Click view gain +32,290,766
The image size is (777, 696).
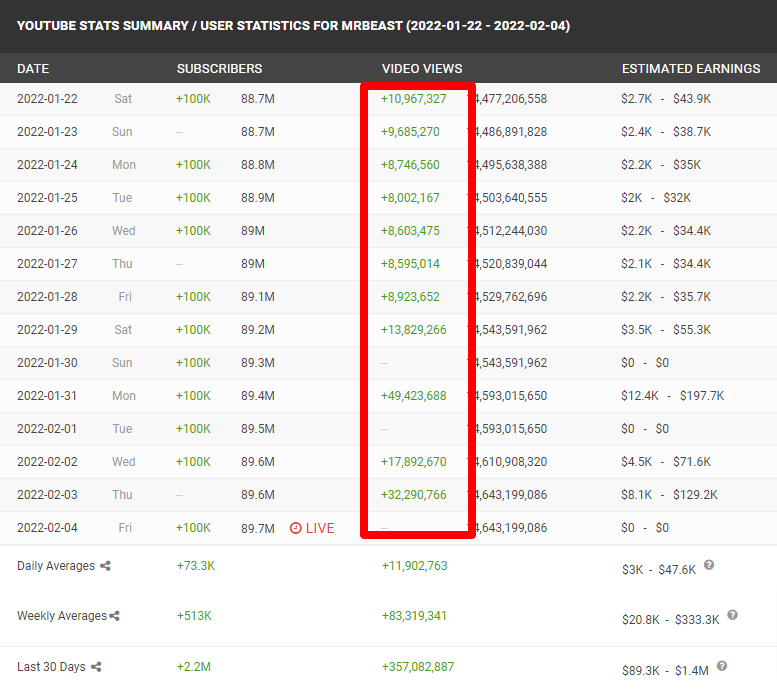tap(414, 495)
